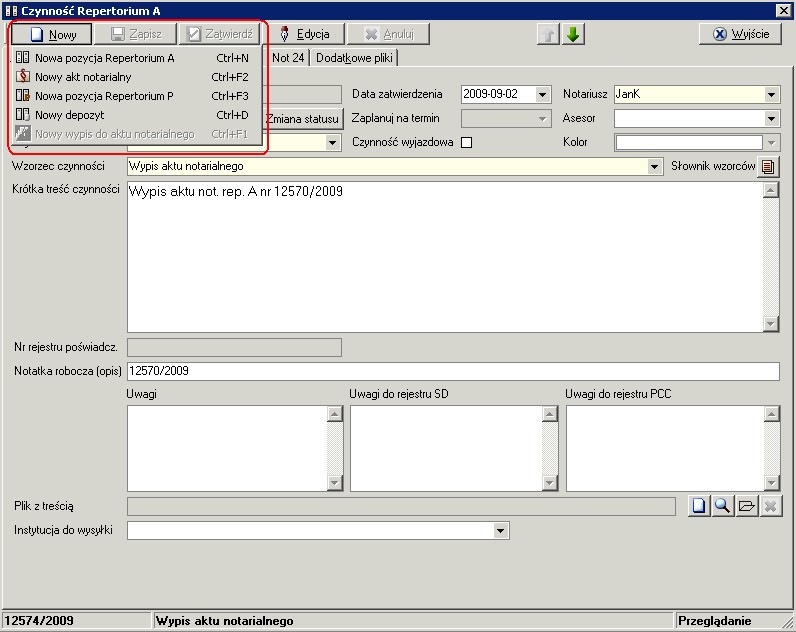Open the Kolor color selector dropdown
Image resolution: width=796 pixels, height=632 pixels.
(x=771, y=143)
